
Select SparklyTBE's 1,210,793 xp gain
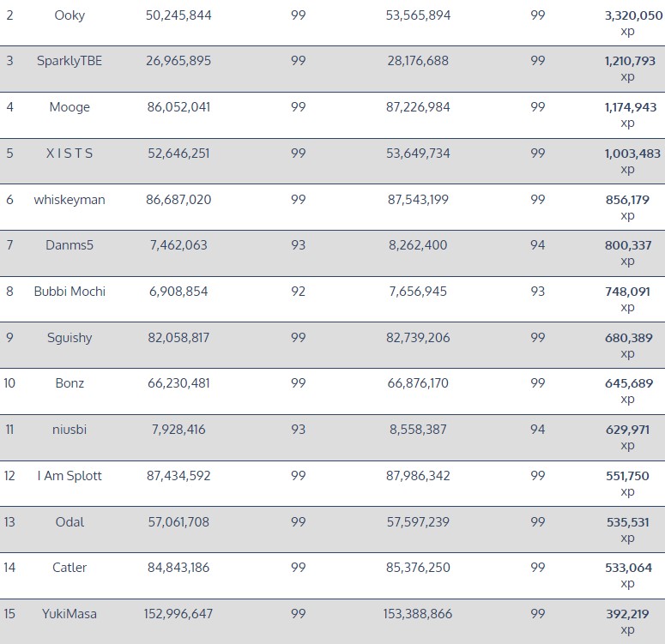pyautogui.click(x=630, y=61)
